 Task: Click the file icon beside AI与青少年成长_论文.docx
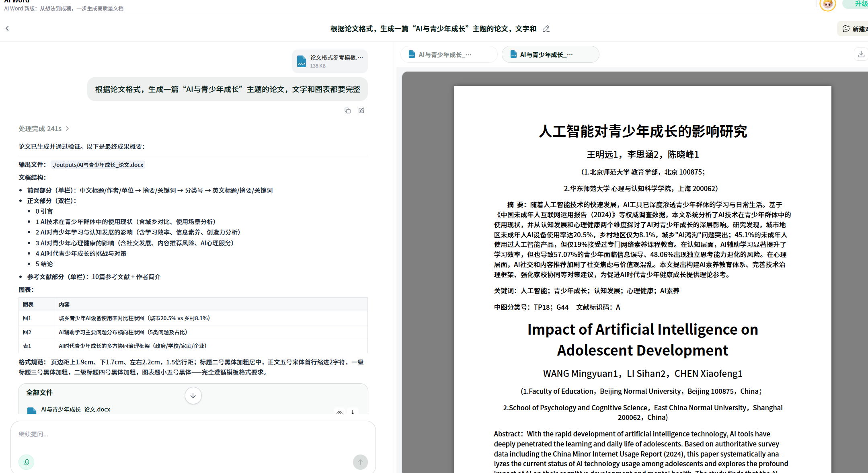[32, 411]
